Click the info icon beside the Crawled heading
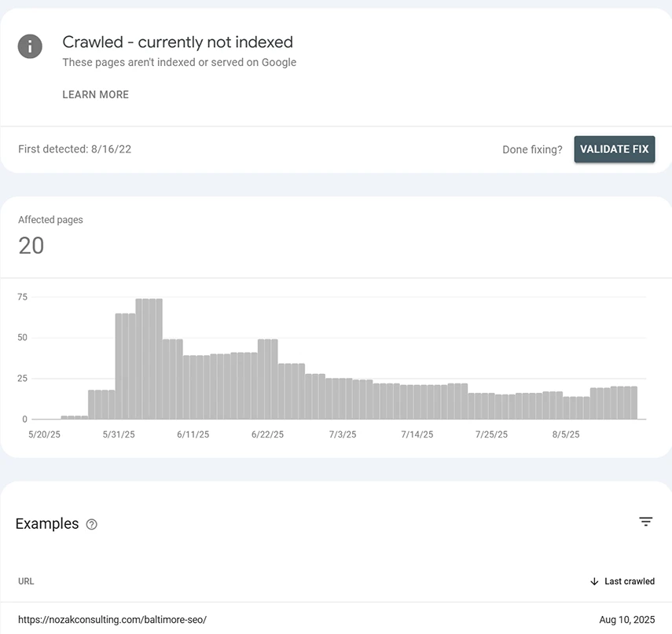Image resolution: width=672 pixels, height=634 pixels. 30,46
